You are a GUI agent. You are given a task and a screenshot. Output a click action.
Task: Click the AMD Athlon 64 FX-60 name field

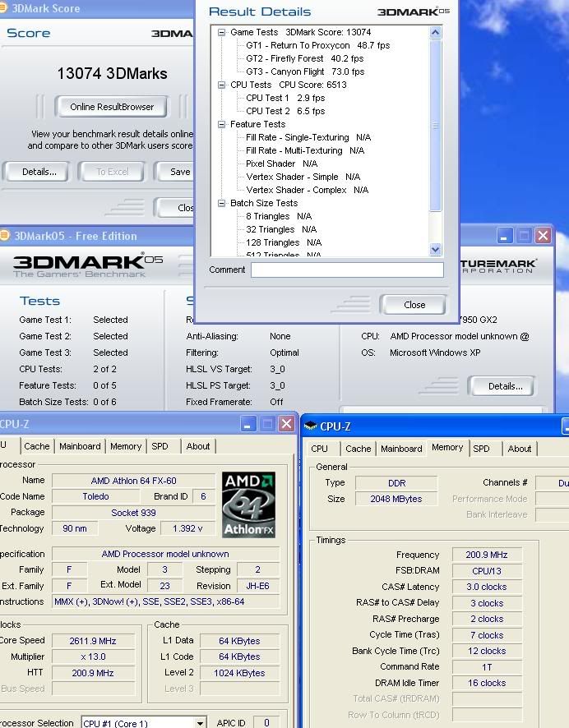pos(133,481)
